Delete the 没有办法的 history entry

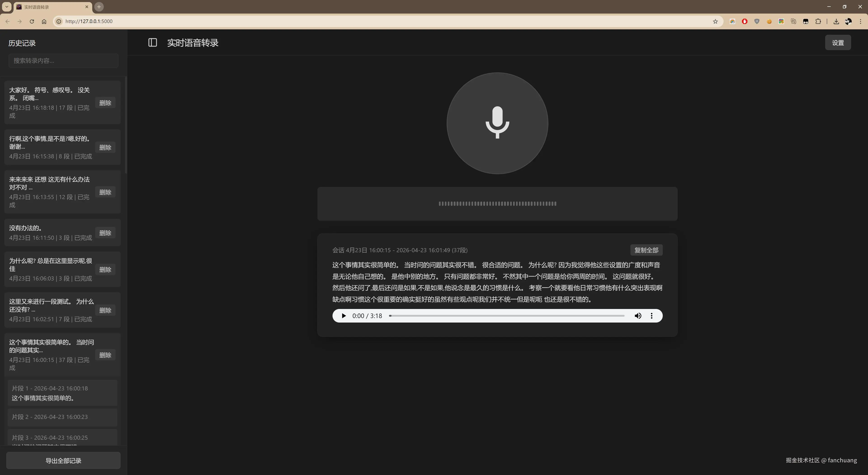pos(105,233)
